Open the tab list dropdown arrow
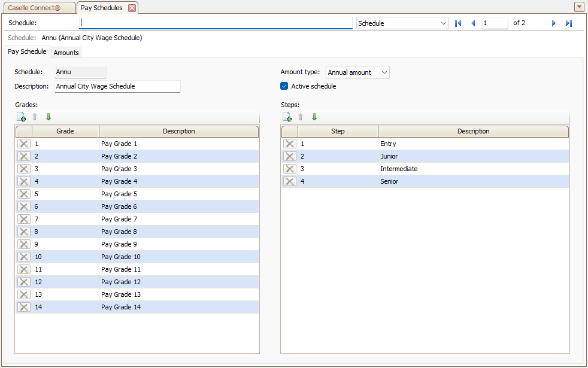588x368 pixels. pos(579,7)
